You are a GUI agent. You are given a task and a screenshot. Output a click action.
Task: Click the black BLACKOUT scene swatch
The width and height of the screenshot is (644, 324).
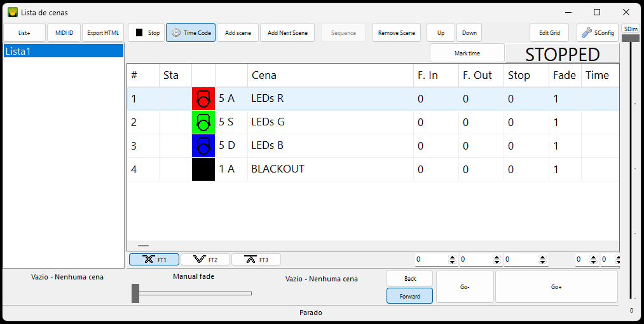point(203,169)
